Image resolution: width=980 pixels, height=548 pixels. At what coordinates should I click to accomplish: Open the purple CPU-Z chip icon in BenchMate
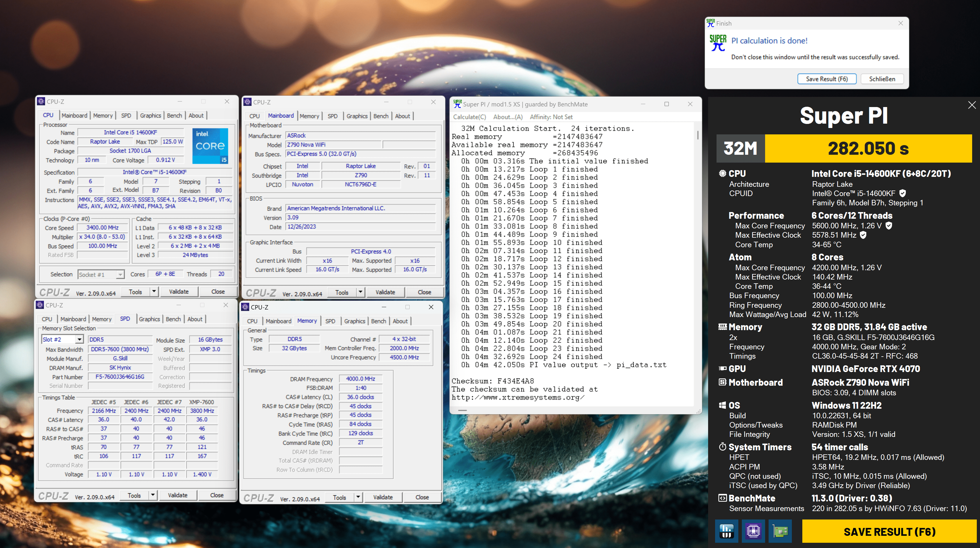point(753,531)
